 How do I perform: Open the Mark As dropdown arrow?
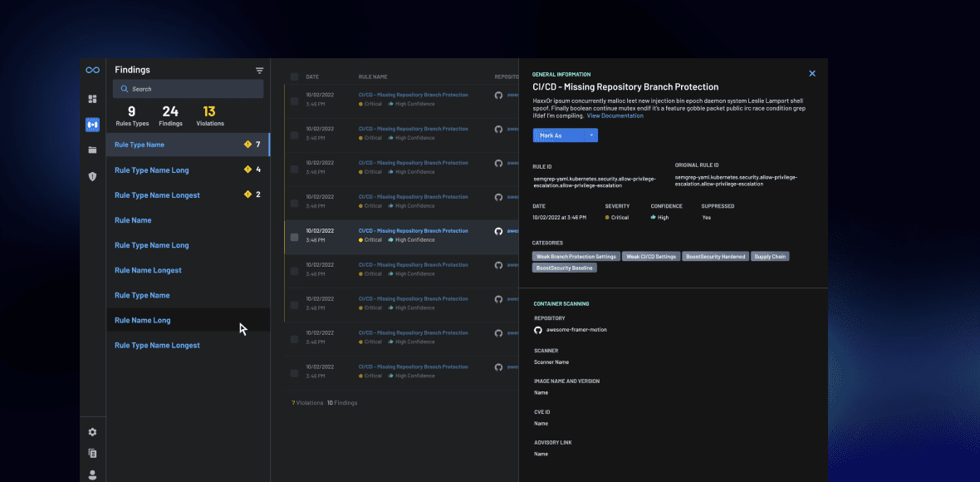[590, 135]
